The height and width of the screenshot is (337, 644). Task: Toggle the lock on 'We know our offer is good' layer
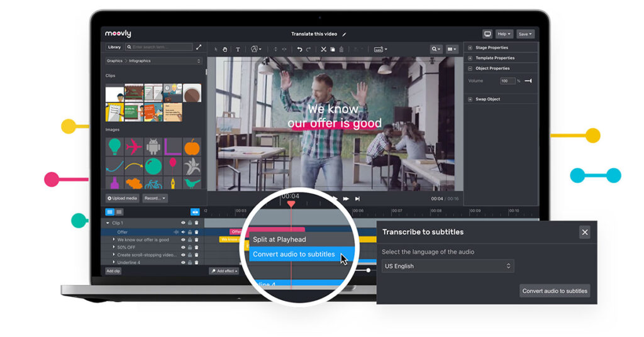click(x=190, y=240)
